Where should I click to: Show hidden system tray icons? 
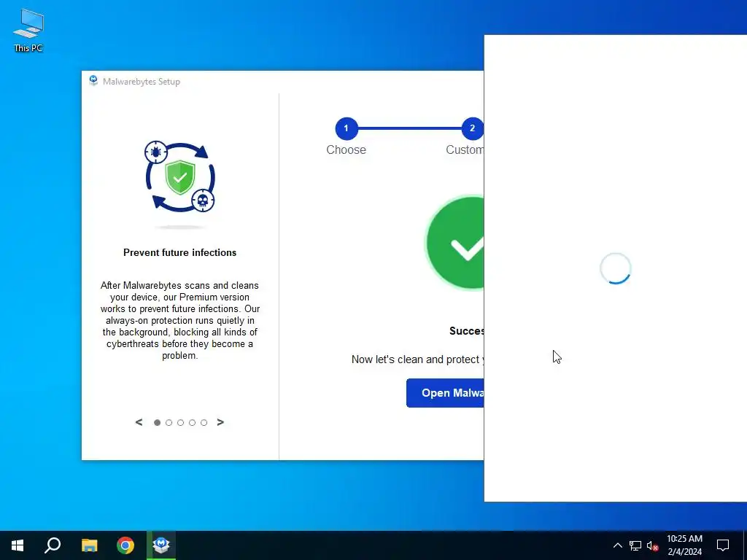pos(617,545)
